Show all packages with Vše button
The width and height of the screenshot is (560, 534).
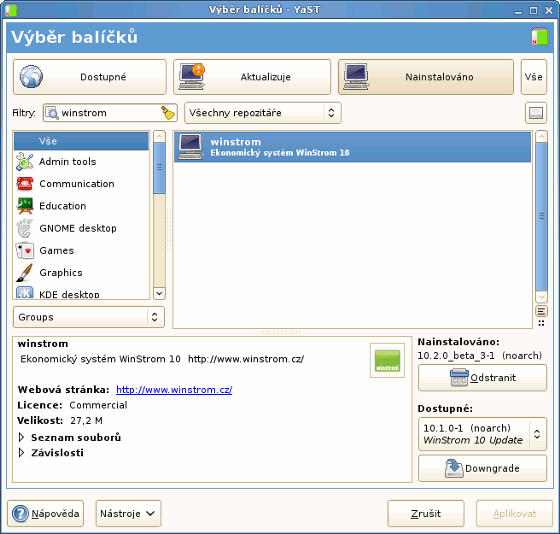pyautogui.click(x=534, y=77)
